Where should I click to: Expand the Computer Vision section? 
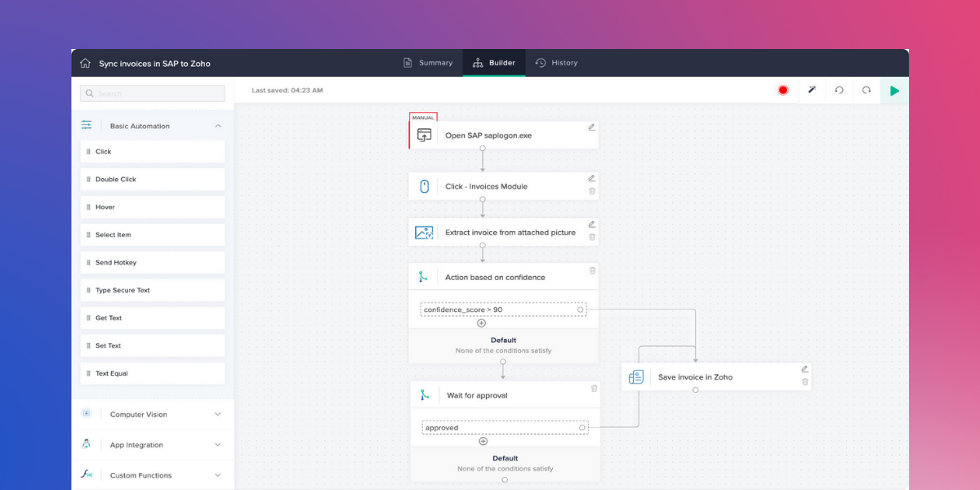tap(217, 414)
